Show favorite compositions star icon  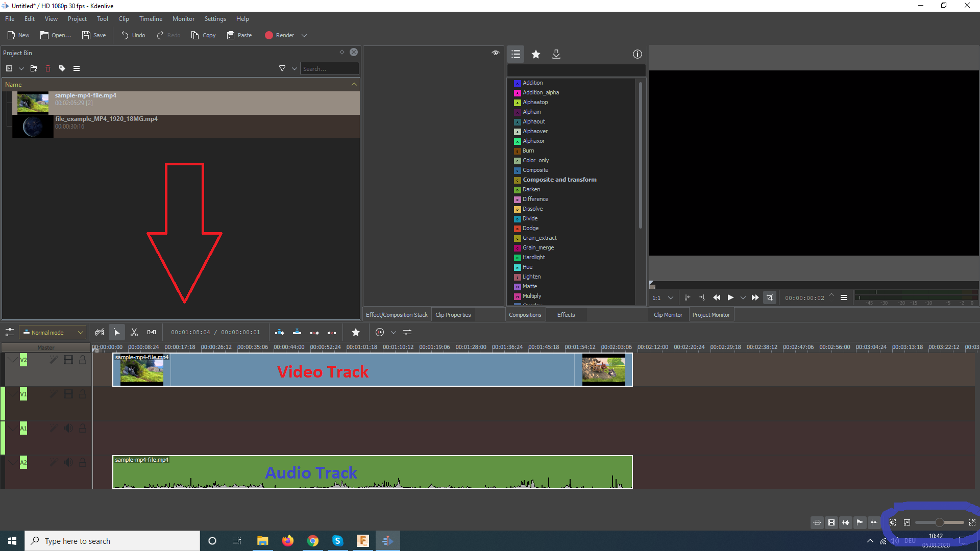click(x=536, y=54)
